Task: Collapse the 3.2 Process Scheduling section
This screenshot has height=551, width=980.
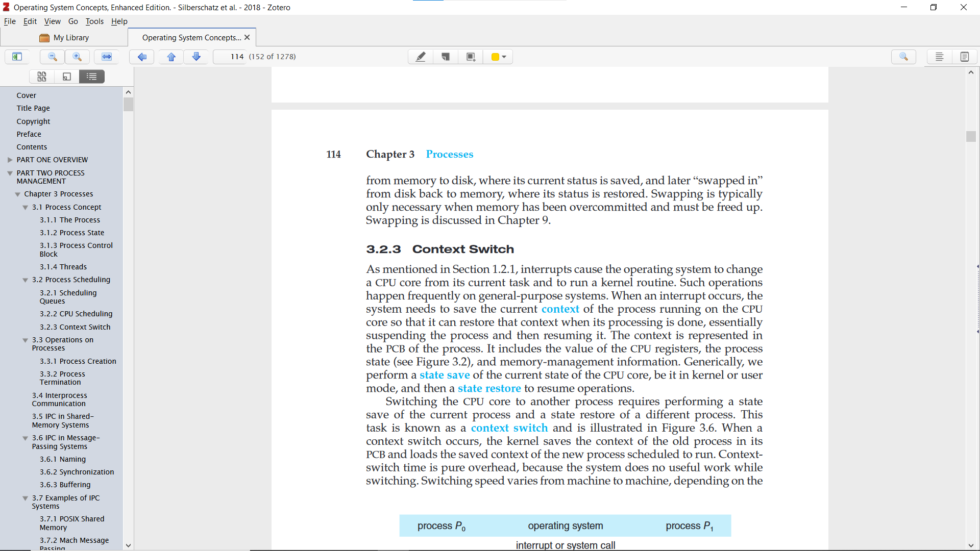Action: 26,280
